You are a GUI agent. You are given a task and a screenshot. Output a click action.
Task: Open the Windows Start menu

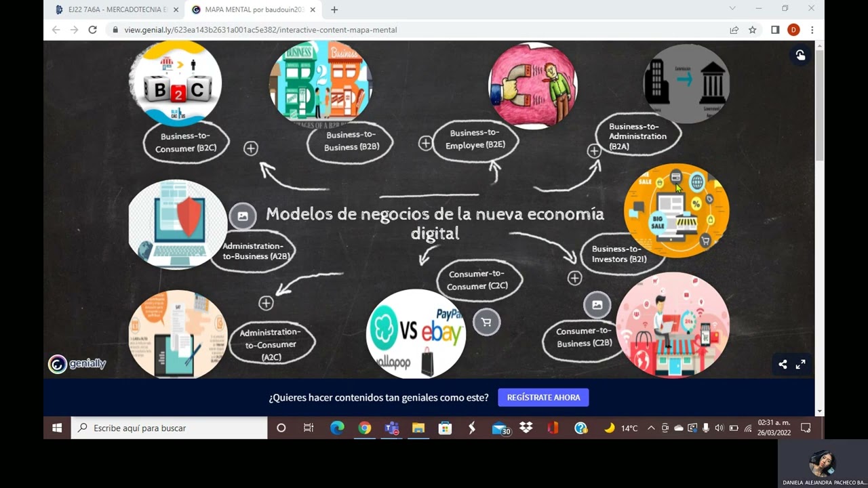(x=57, y=428)
